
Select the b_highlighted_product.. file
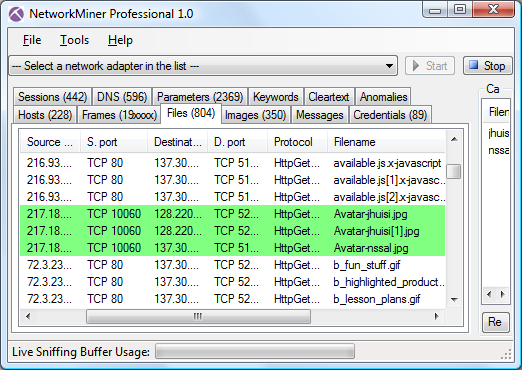tap(233, 282)
